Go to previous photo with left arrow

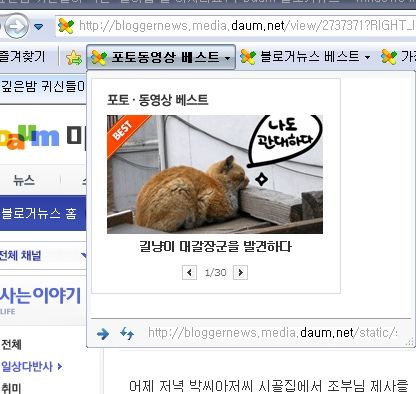tap(189, 272)
